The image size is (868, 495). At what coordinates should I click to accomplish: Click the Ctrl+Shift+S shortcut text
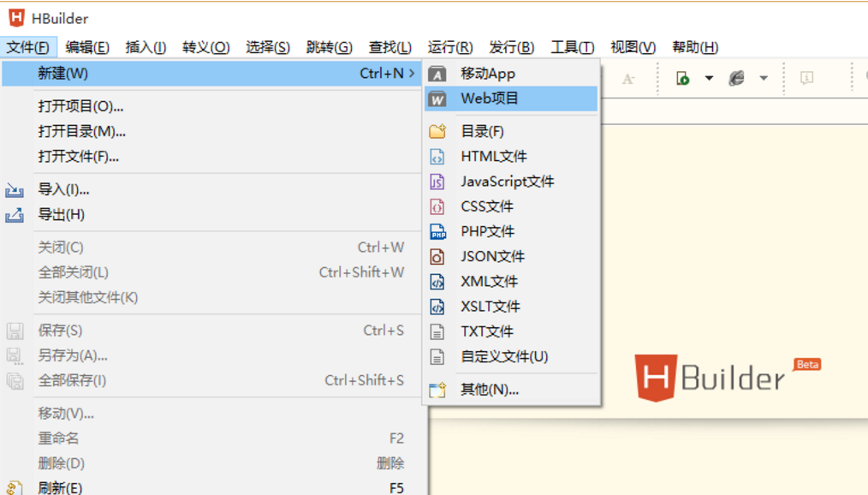[x=364, y=380]
